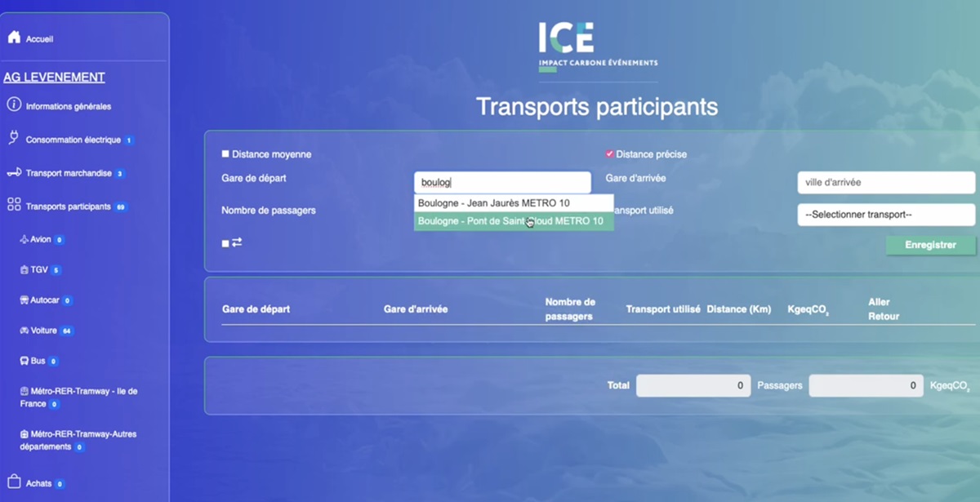Click the Transports participants grid icon
The height and width of the screenshot is (502, 980).
tap(14, 206)
